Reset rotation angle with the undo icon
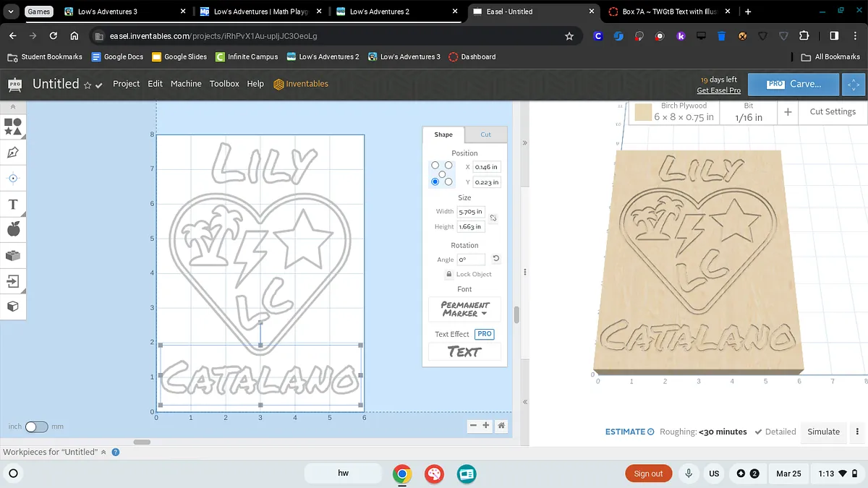 (x=496, y=259)
